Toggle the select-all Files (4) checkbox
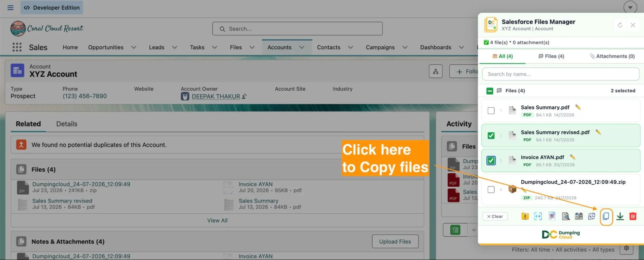Screen dimensions: 644x260 point(490,91)
